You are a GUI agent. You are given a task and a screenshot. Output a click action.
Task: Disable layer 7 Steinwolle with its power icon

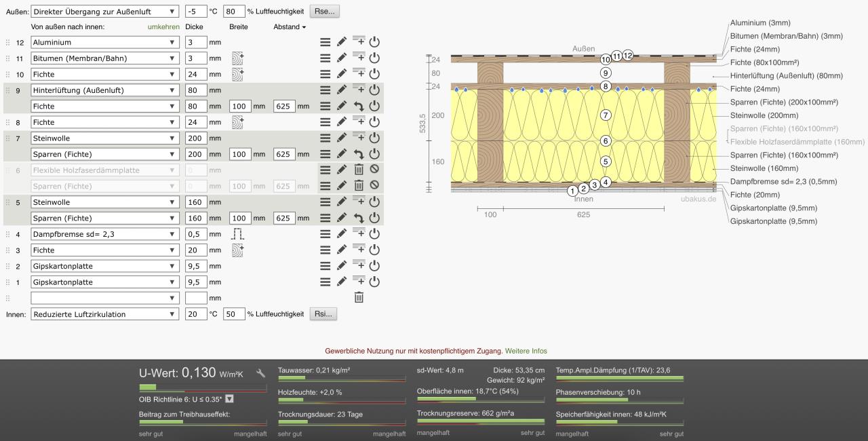click(374, 138)
